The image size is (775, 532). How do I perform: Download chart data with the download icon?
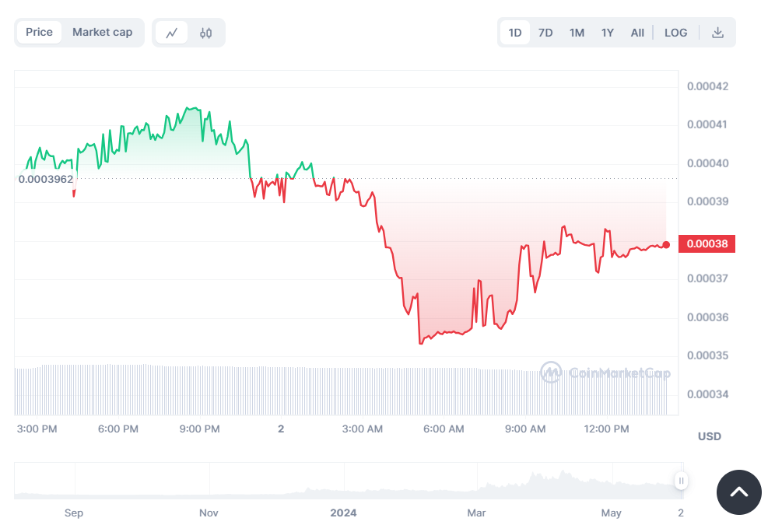(717, 33)
